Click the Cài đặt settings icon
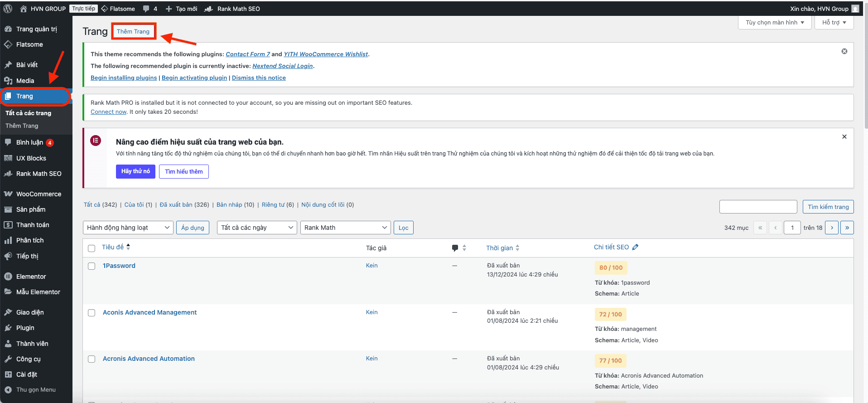The height and width of the screenshot is (403, 868). (8, 374)
